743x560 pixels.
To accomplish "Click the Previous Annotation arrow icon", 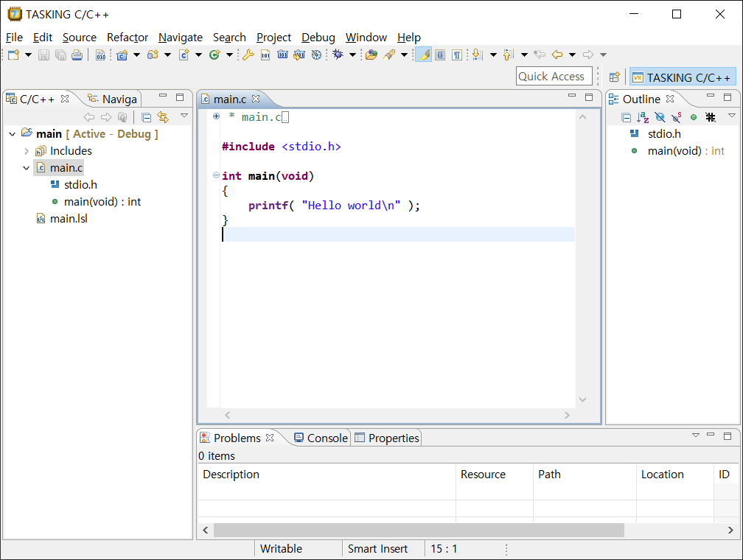I will point(509,55).
